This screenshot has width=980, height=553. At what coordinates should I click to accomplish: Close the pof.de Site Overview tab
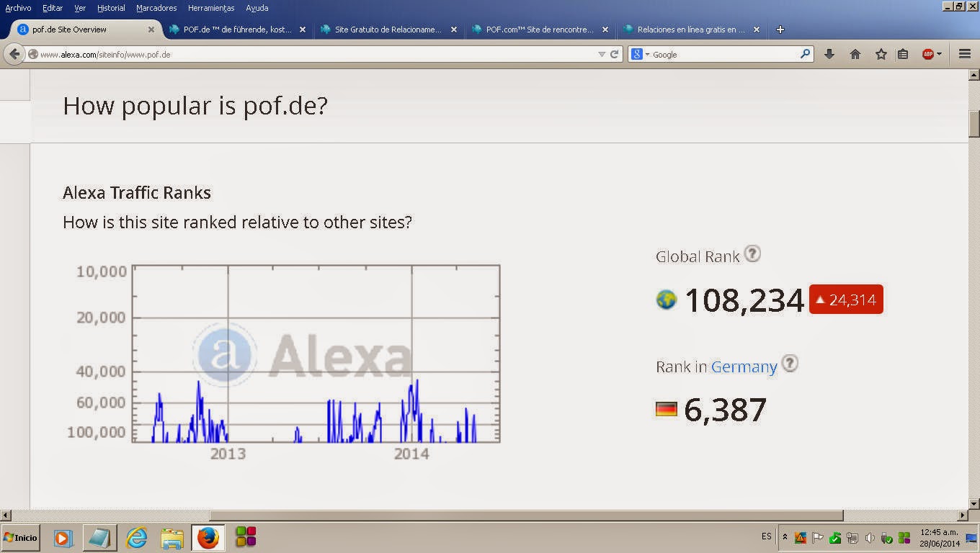pyautogui.click(x=151, y=30)
